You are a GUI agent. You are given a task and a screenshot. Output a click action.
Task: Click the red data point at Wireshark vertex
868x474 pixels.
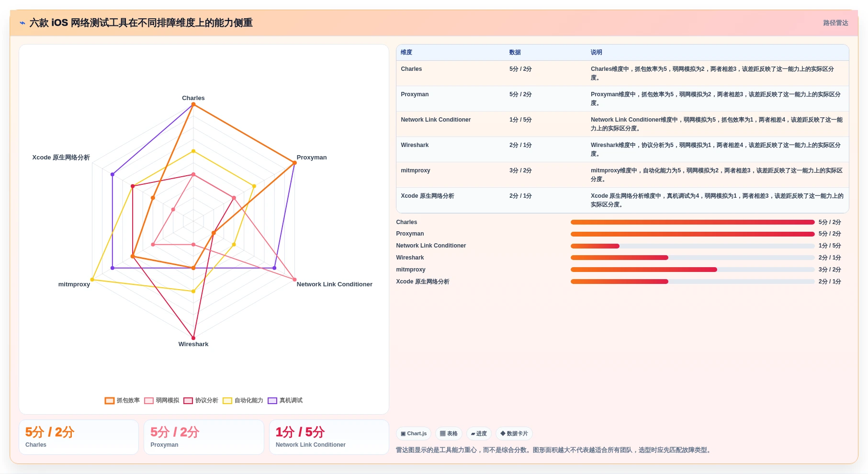pos(193,338)
